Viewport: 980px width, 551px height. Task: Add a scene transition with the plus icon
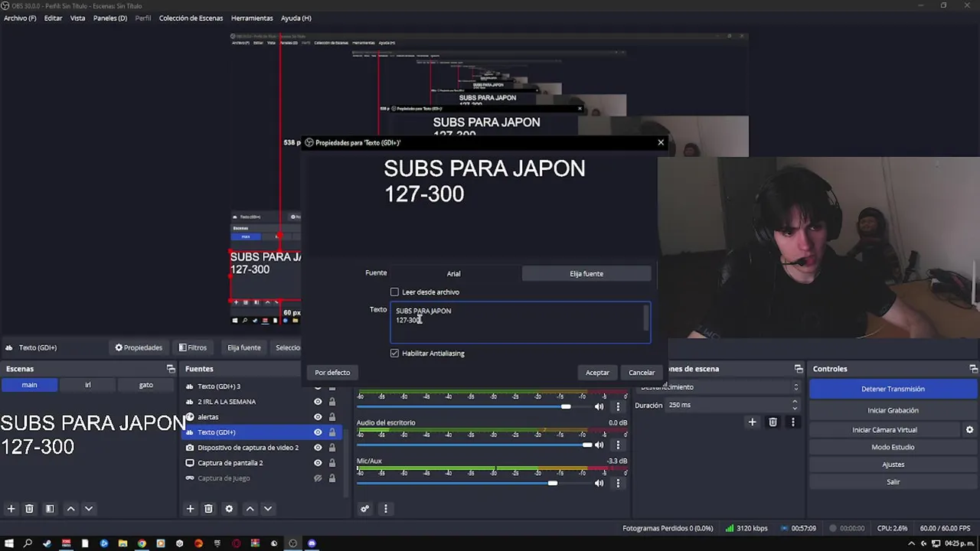[752, 422]
